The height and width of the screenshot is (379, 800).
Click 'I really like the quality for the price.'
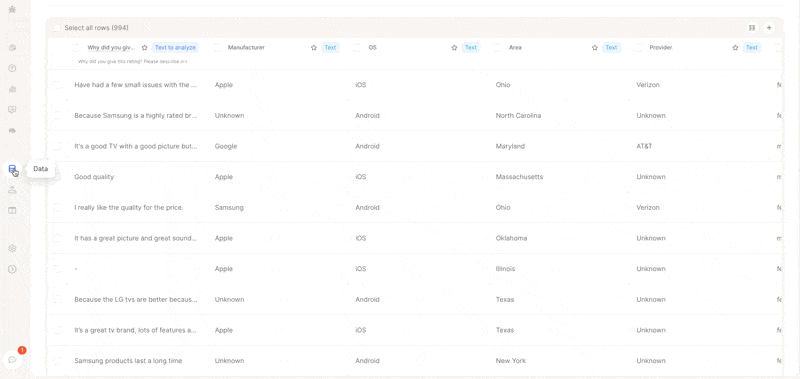[x=129, y=207]
